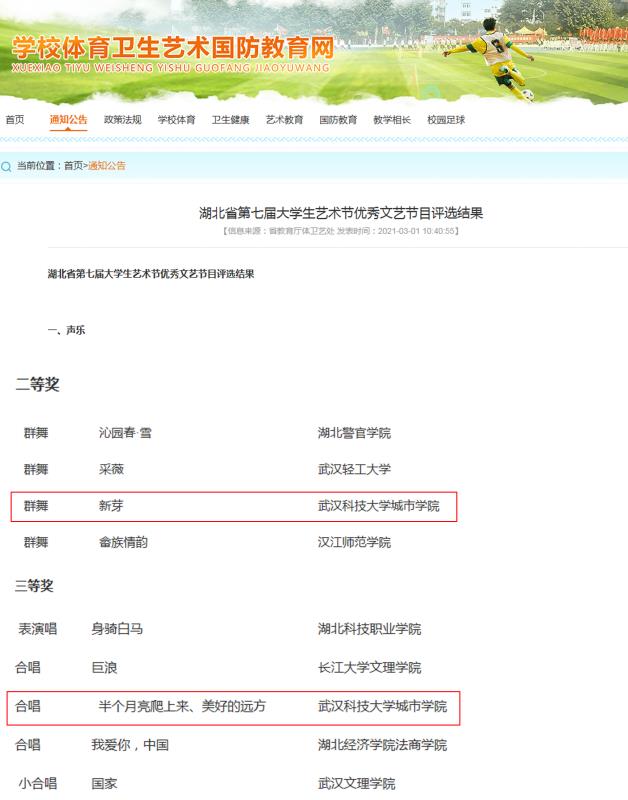Screen dimensions: 628x800
Task: Click the magnifier icon beside 当前位置
Action: pyautogui.click(x=6, y=166)
